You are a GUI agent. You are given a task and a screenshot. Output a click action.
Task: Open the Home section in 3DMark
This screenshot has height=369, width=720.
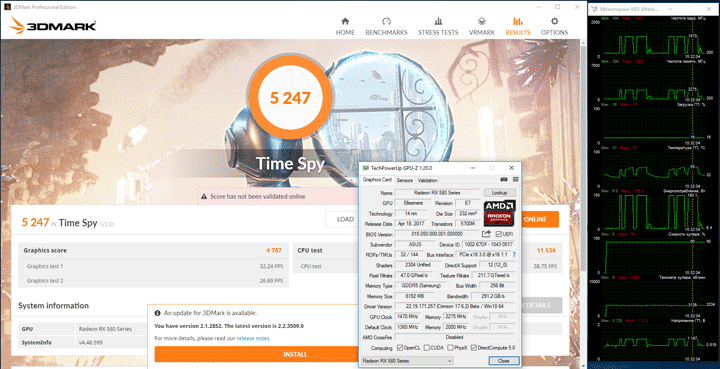[x=345, y=27]
